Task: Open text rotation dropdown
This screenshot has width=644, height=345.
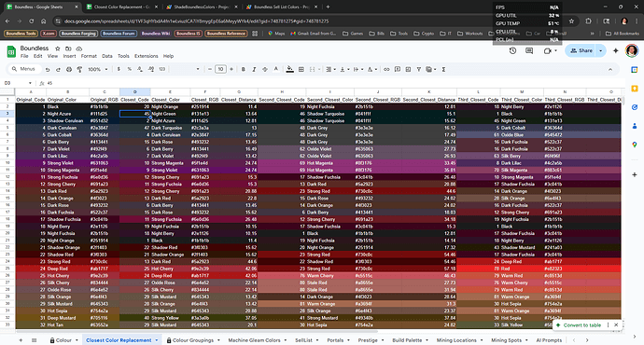Action: tap(372, 69)
